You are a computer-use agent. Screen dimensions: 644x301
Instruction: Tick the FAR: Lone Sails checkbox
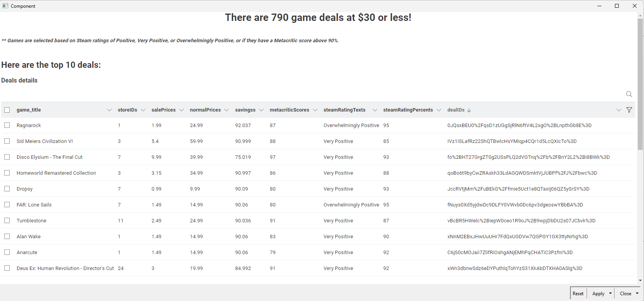[7, 205]
